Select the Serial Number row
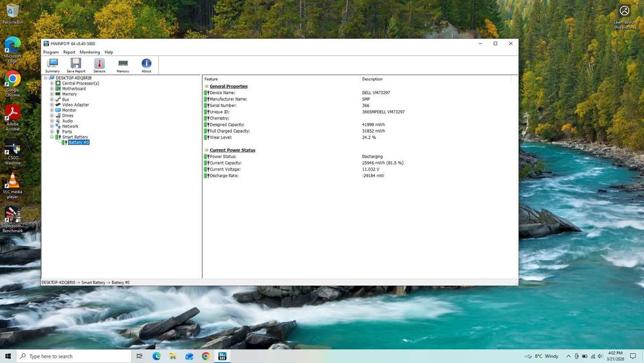The image size is (644, 363). tap(357, 105)
